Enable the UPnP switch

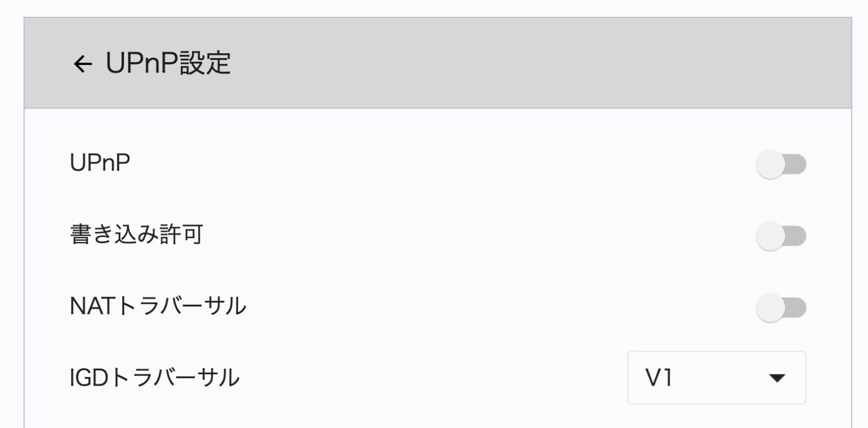pyautogui.click(x=782, y=164)
